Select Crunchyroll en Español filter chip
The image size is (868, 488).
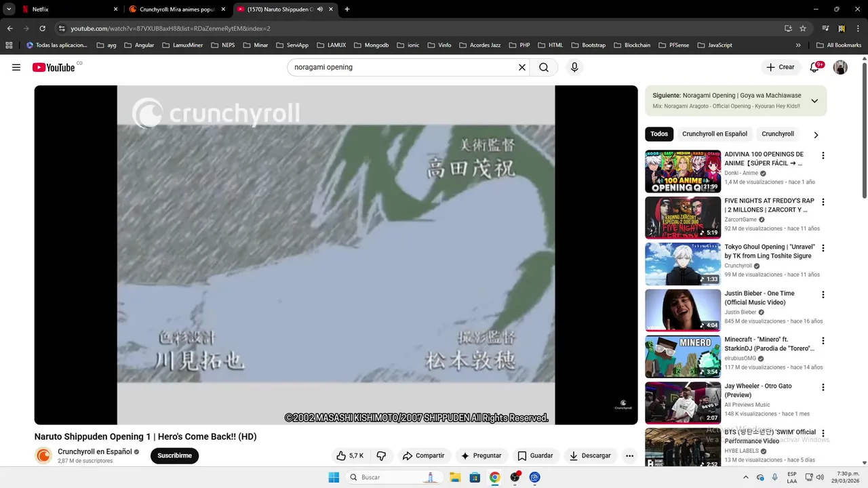(x=715, y=134)
